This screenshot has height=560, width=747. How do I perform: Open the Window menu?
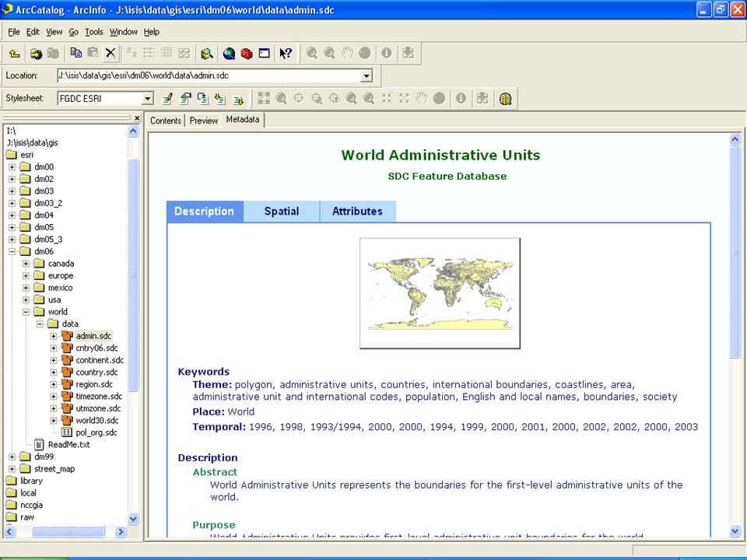124,32
